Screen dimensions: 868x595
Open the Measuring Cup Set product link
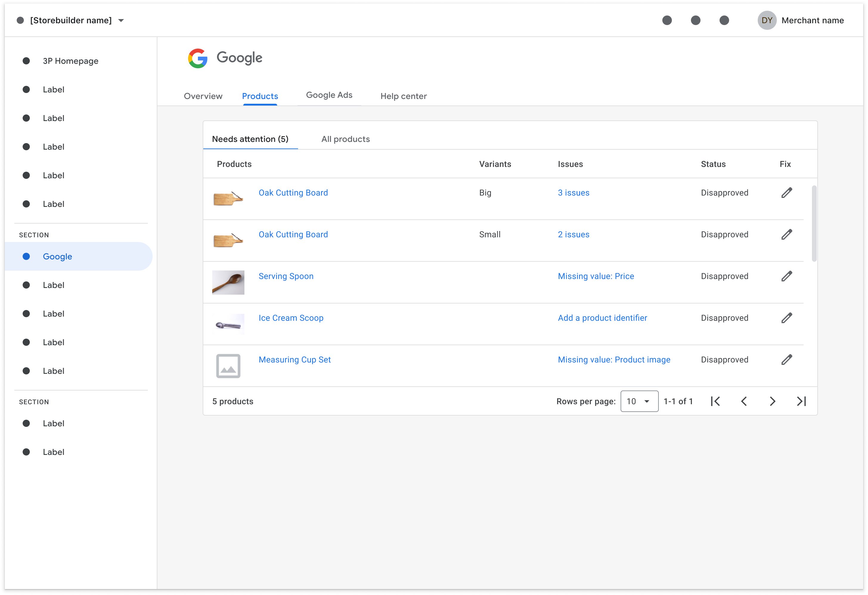[294, 360]
